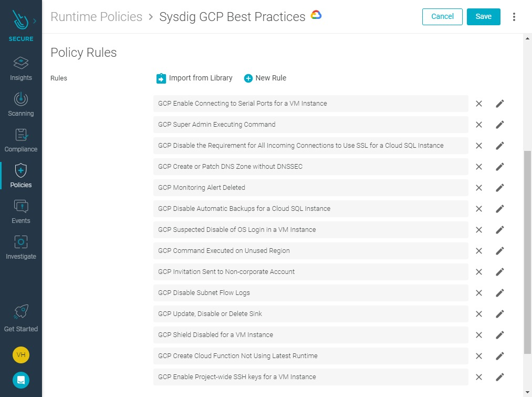Click the vertical scrollbar thumb
Image resolution: width=532 pixels, height=397 pixels.
(527, 252)
